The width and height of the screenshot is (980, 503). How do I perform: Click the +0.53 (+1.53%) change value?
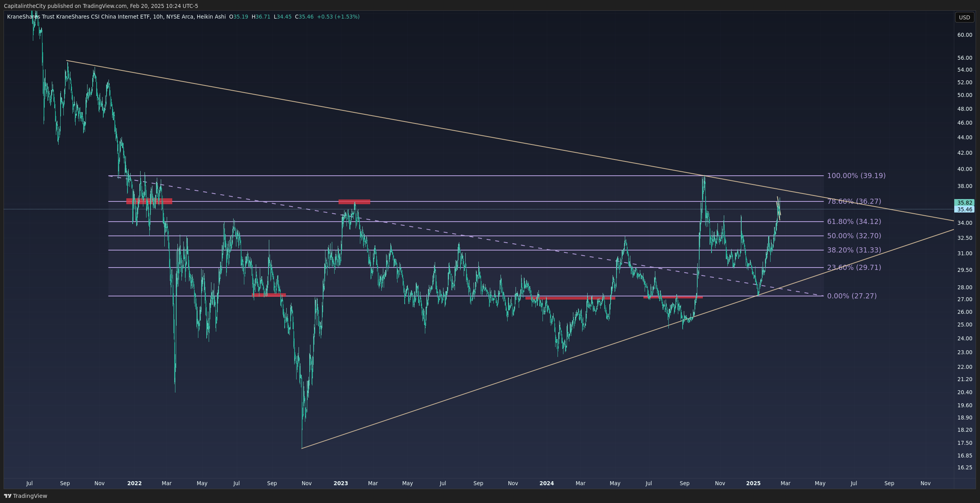(338, 17)
